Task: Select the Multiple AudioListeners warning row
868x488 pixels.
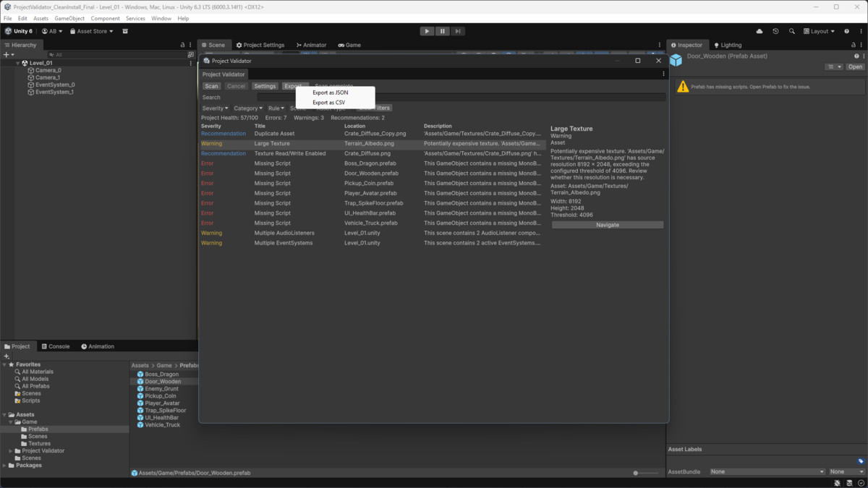Action: coord(373,233)
